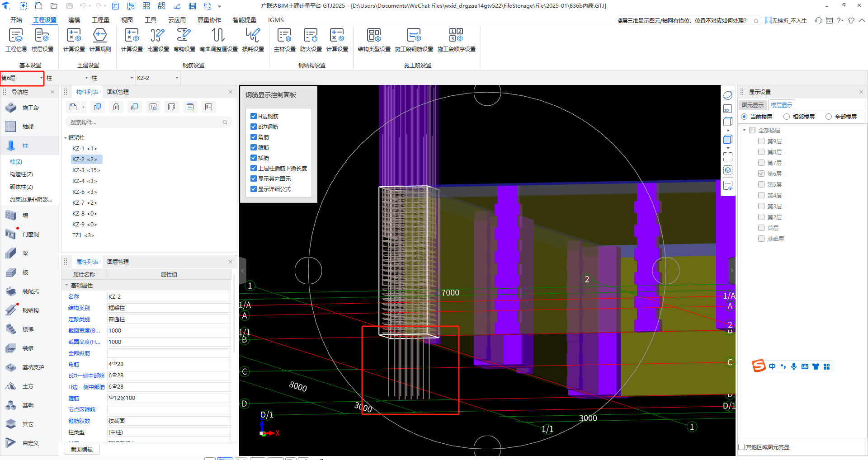This screenshot has width=868, height=460.
Task: Toggle 箍筋 rebar display checkbox
Action: tap(254, 147)
